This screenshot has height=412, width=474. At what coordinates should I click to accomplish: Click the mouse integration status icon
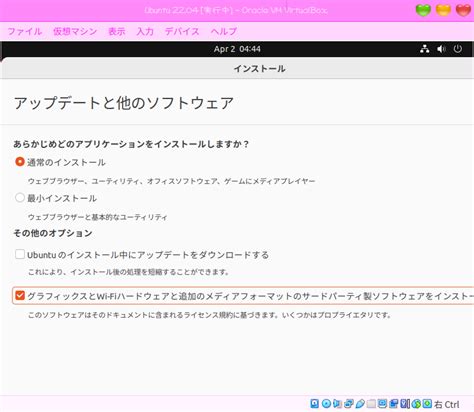416,404
